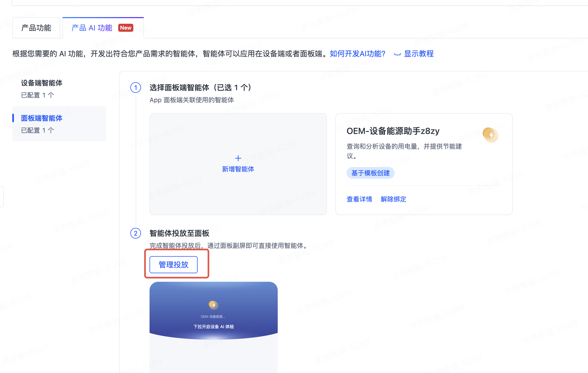The height and width of the screenshot is (373, 588).
Task: Click the plus icon inside 新增智能体 area
Action: [x=238, y=158]
